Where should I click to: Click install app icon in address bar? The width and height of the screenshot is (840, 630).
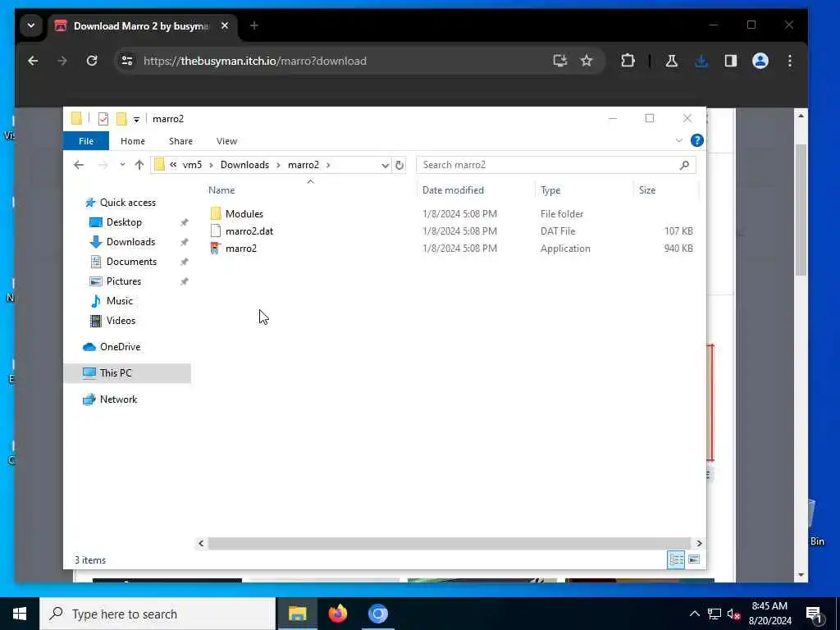point(559,61)
